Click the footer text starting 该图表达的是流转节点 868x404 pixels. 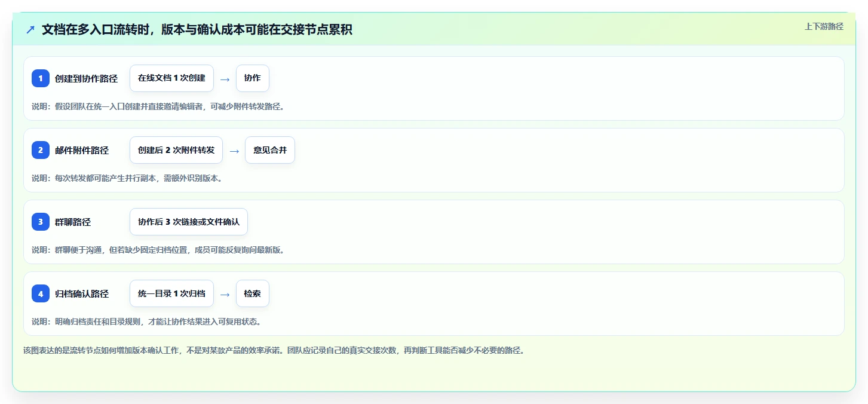click(x=274, y=350)
